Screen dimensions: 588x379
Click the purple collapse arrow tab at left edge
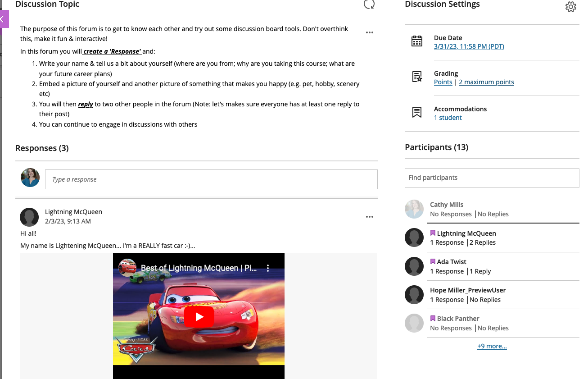[x=4, y=19]
